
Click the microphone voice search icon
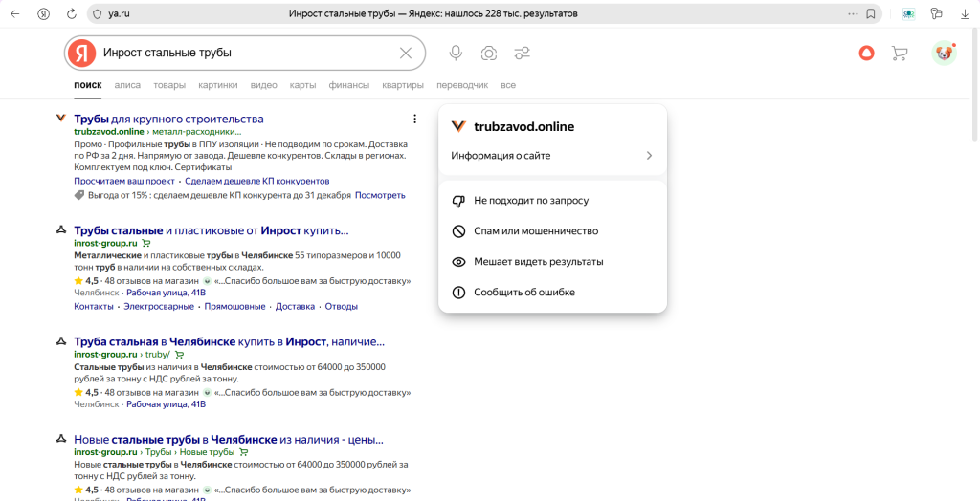coord(456,54)
